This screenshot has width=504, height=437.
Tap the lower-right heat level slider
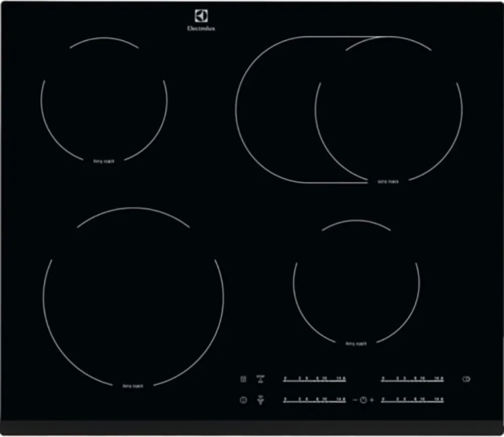(x=412, y=400)
